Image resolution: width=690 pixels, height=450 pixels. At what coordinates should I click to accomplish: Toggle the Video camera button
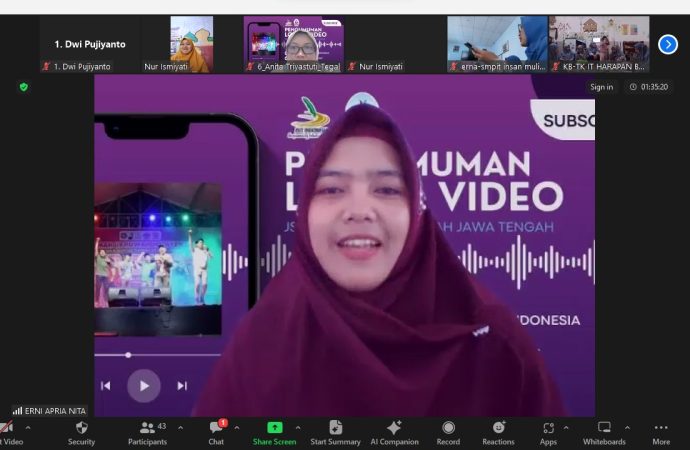click(9, 433)
